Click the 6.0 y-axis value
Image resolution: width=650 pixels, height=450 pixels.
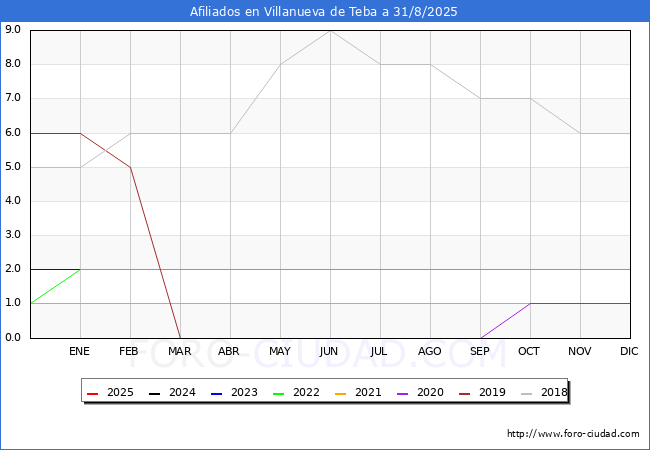coord(13,133)
